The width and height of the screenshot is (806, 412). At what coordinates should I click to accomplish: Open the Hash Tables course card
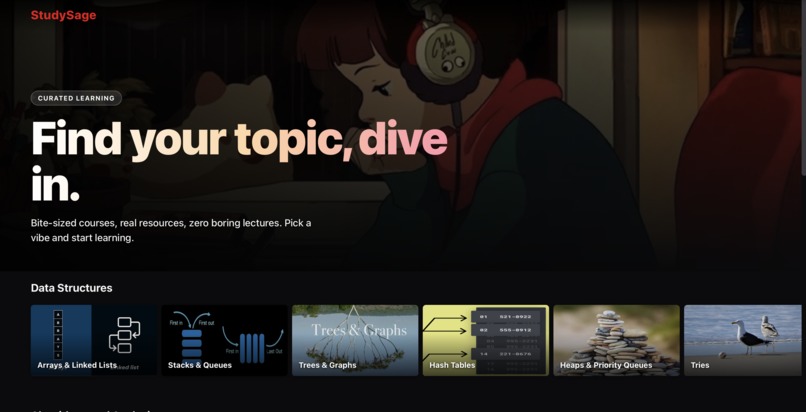point(486,341)
